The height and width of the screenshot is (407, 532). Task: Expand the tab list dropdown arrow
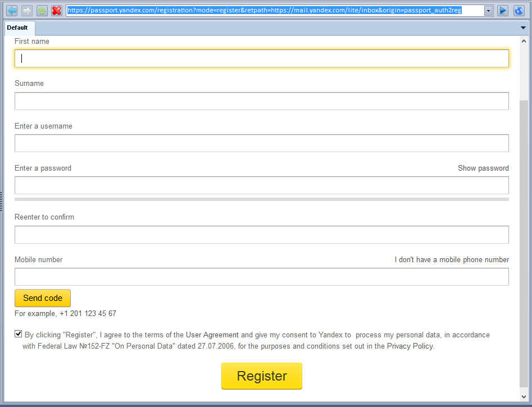523,28
